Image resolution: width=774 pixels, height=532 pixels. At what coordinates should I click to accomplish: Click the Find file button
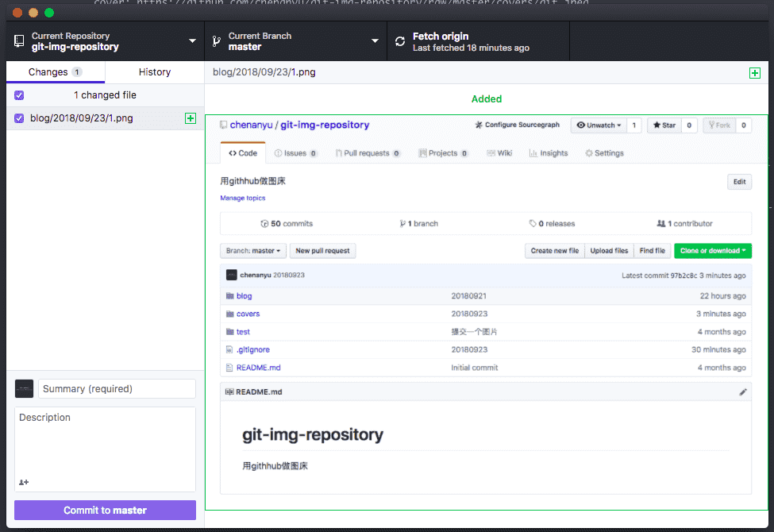[x=652, y=251]
